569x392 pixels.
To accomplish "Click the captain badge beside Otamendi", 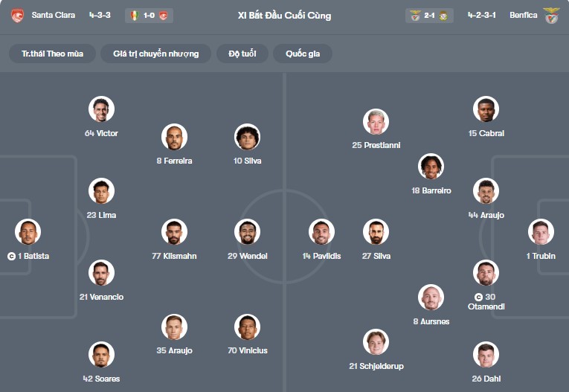I will [478, 297].
